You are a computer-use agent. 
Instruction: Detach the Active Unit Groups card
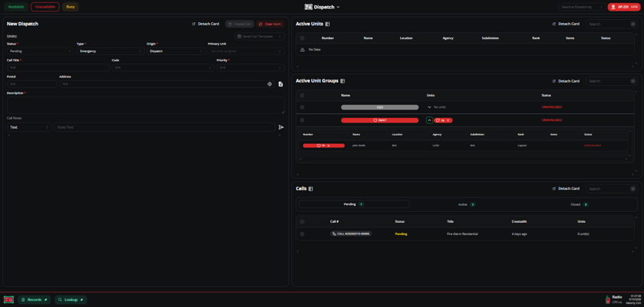coord(566,81)
